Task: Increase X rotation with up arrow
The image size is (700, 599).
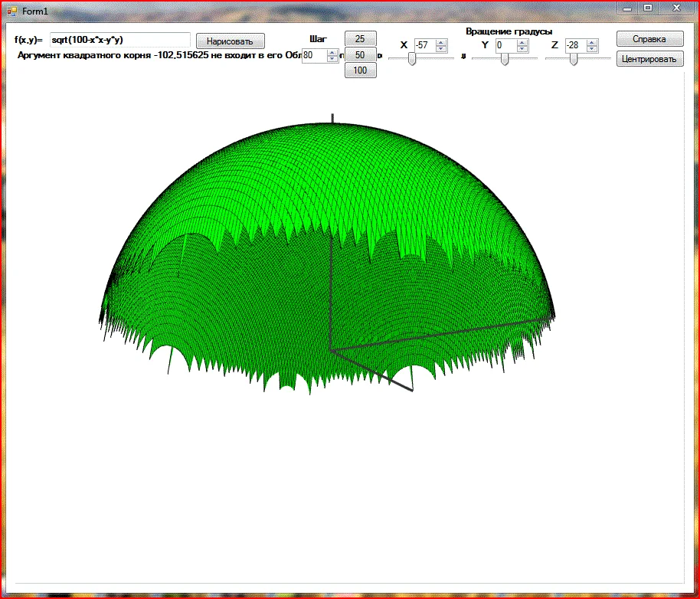Action: pyautogui.click(x=441, y=42)
